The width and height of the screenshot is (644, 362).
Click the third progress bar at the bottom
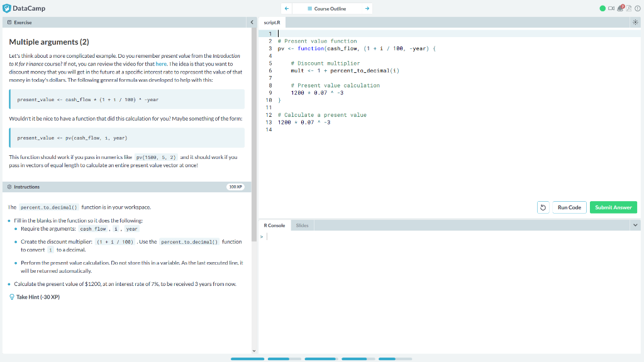click(321, 358)
